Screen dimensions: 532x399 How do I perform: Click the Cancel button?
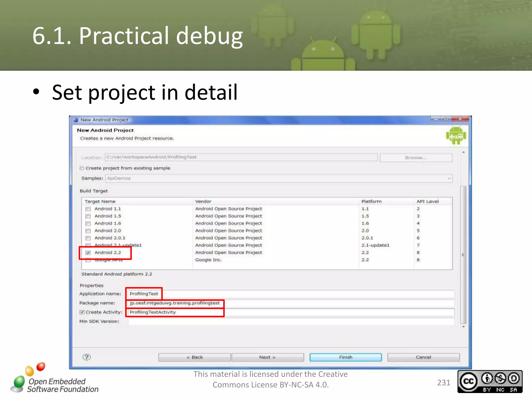(423, 357)
